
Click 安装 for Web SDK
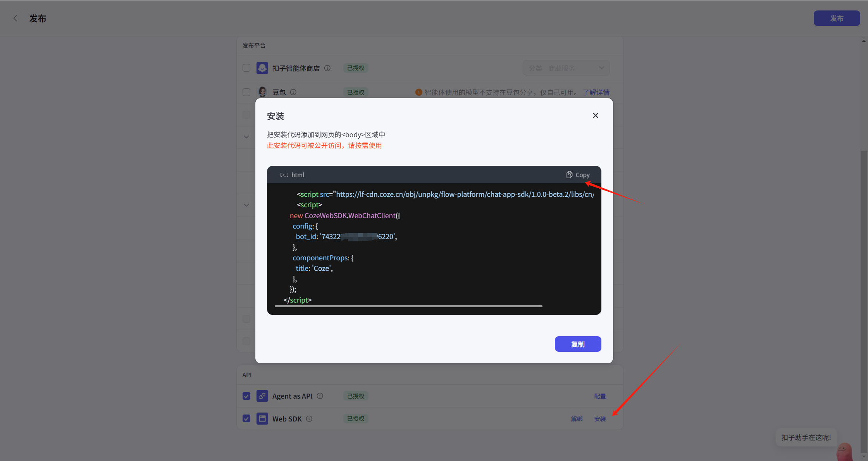coord(600,419)
